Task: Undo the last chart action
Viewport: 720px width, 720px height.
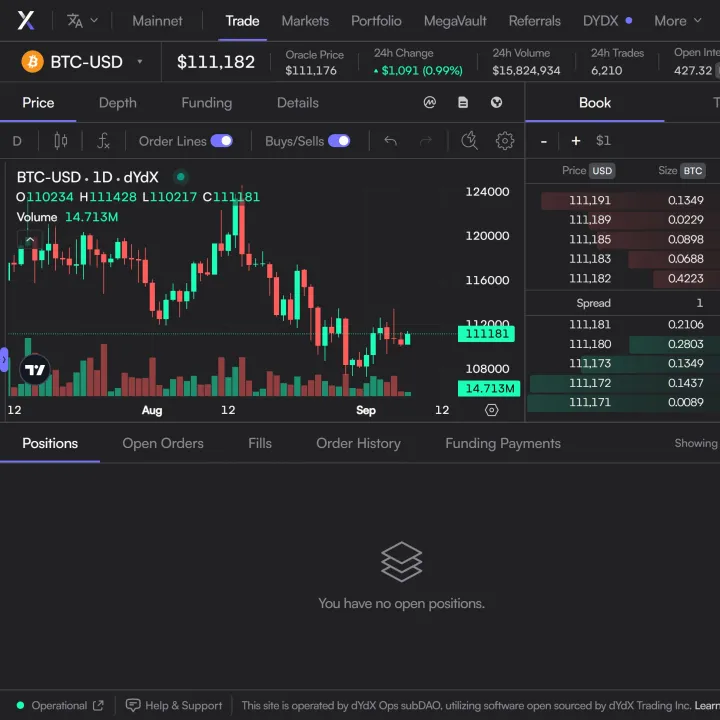Action: [391, 141]
